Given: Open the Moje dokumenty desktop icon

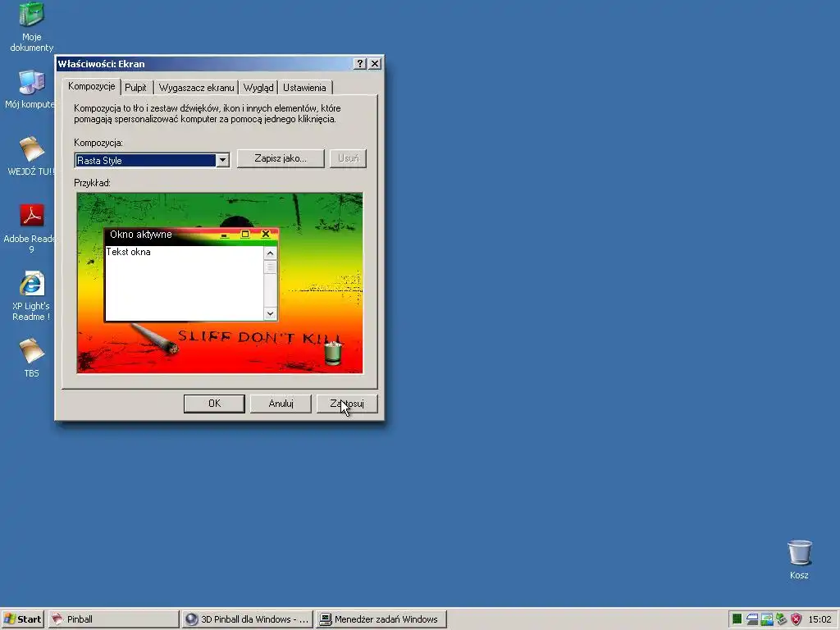Looking at the screenshot, I should click(x=32, y=27).
